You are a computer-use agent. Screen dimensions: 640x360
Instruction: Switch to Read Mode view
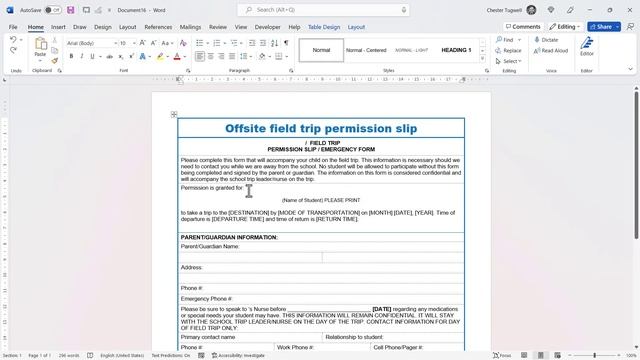[524, 356]
